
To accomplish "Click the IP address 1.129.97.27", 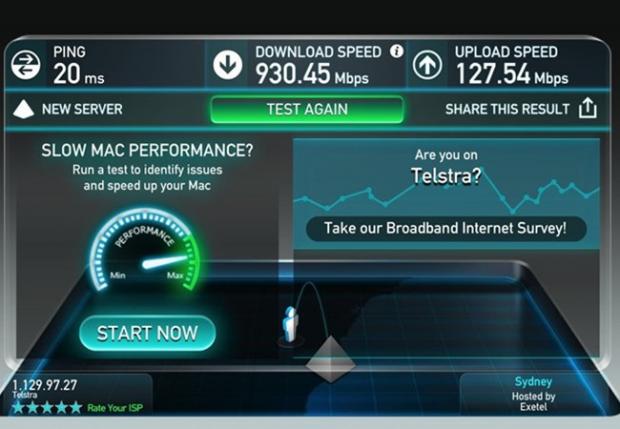I will [45, 385].
